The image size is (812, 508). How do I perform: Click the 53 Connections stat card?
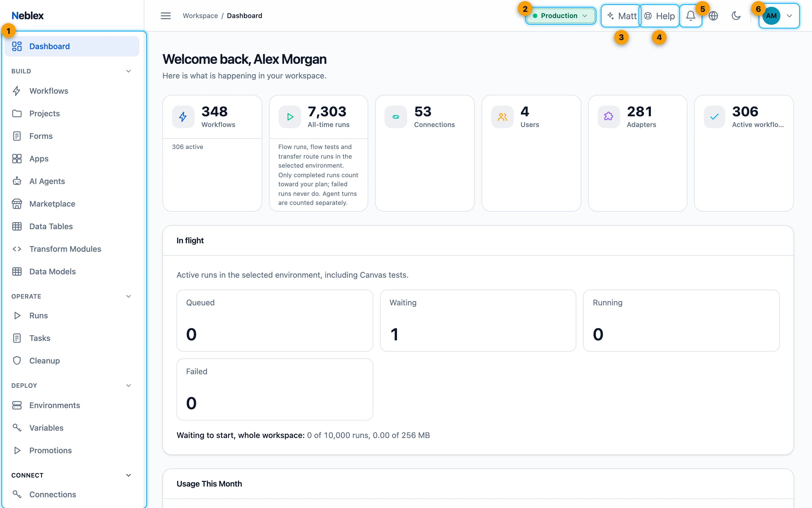(424, 153)
